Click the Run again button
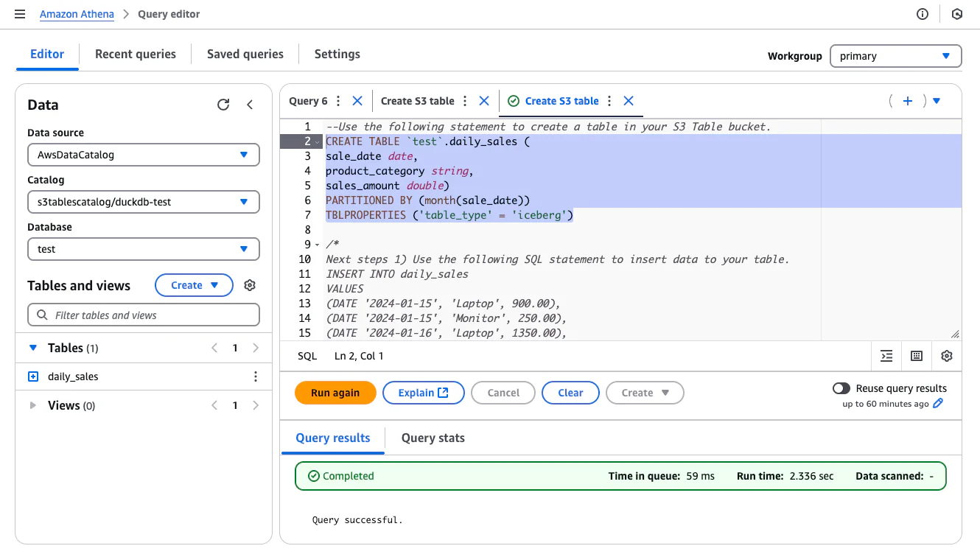This screenshot has height=557, width=980. pyautogui.click(x=335, y=393)
